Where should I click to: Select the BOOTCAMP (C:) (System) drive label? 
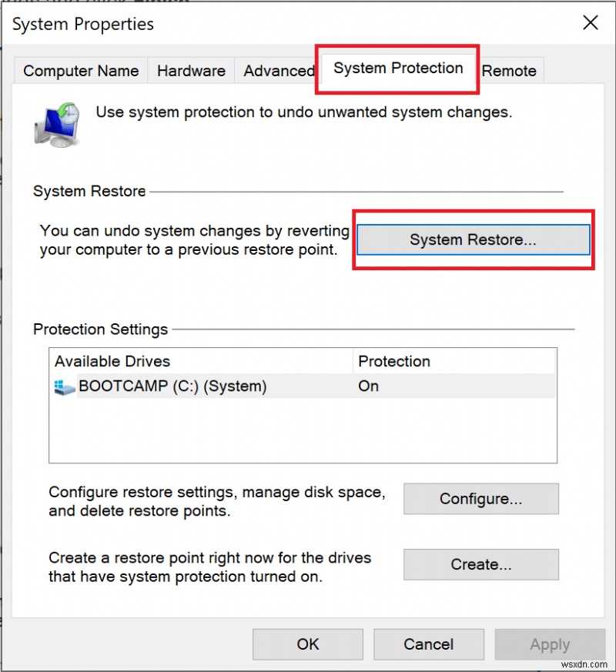click(x=172, y=386)
